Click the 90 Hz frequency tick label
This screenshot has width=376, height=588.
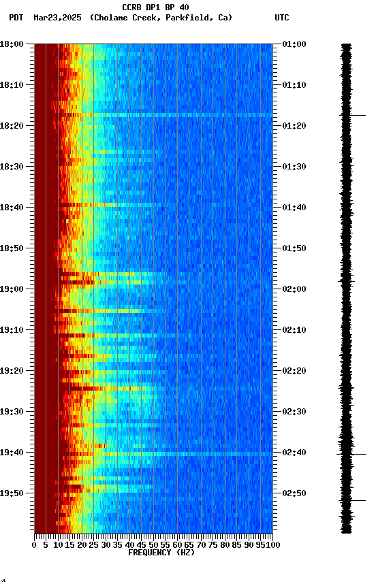(249, 545)
